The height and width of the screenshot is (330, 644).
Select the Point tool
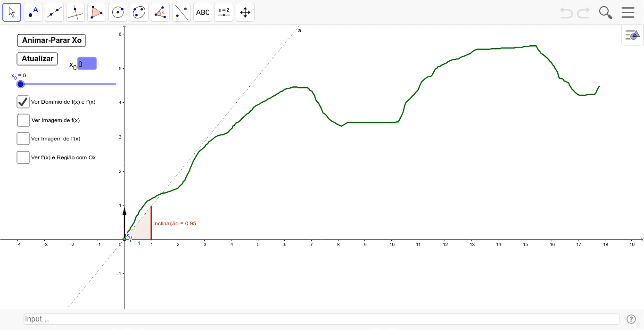(33, 12)
